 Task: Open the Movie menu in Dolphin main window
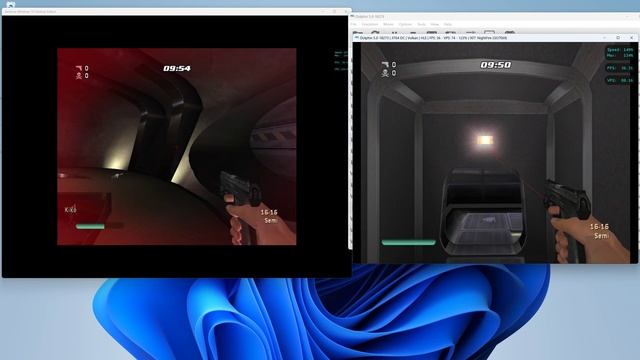click(388, 24)
